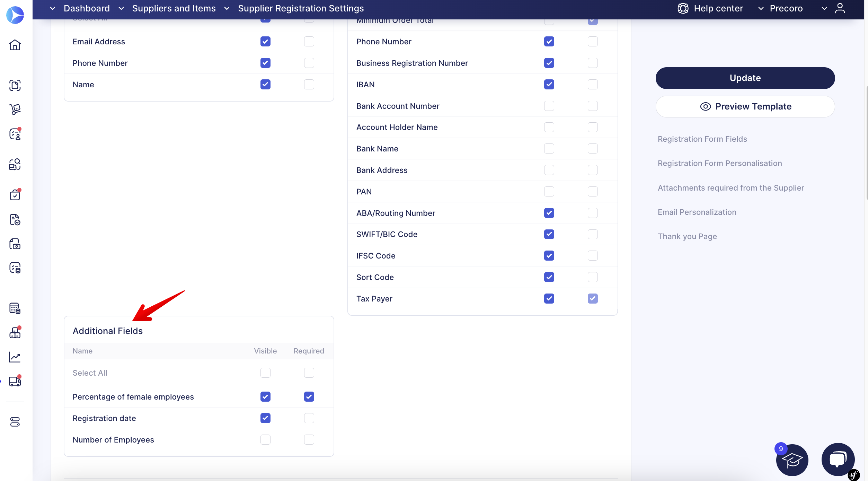Screen dimensions: 868x481
Task: Open the analytics chart sidebar icon
Action: coord(15,357)
